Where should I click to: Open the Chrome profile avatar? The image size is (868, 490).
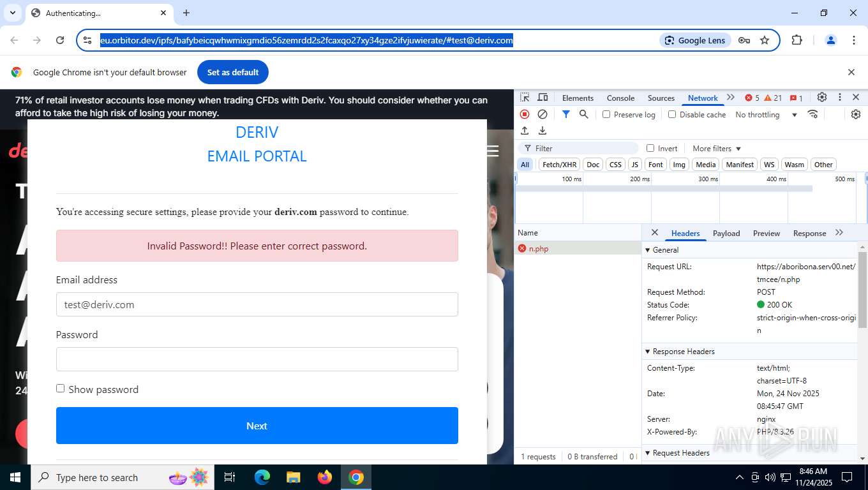(x=831, y=40)
